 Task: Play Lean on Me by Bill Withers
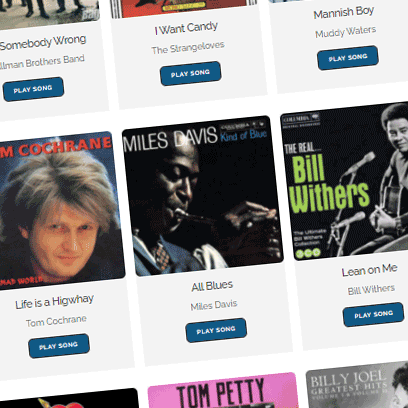tap(373, 314)
